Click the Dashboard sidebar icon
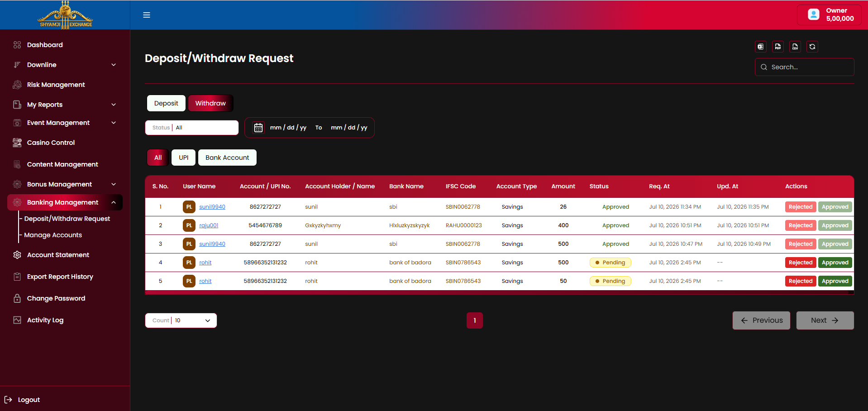 (17, 45)
